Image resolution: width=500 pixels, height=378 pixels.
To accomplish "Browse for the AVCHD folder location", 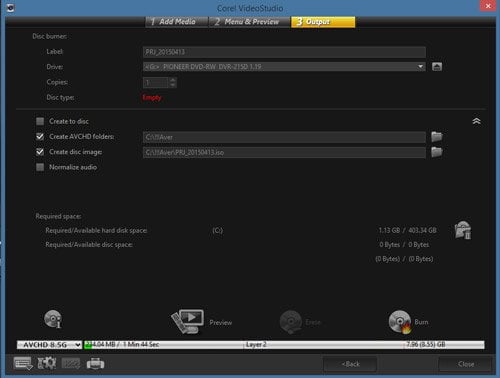I will pyautogui.click(x=437, y=137).
